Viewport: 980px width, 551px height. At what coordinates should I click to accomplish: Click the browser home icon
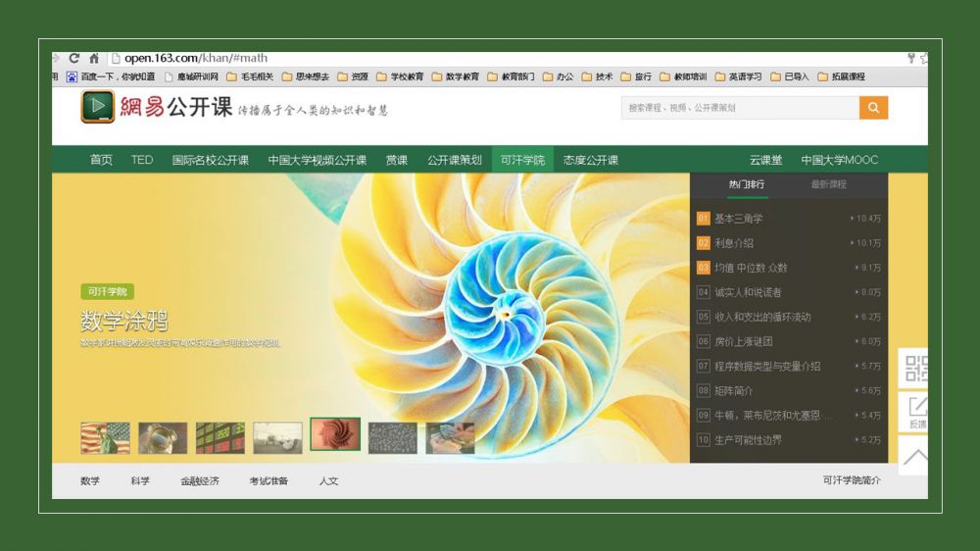pyautogui.click(x=94, y=59)
